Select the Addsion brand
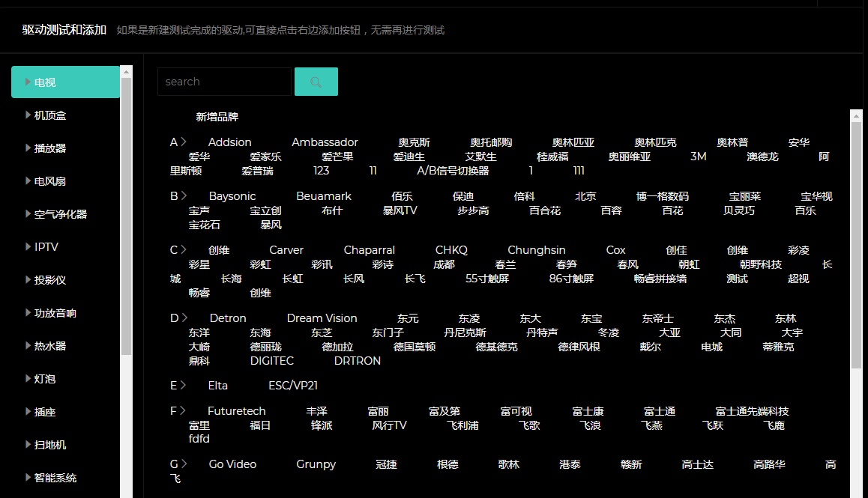The width and height of the screenshot is (868, 498). tap(229, 142)
